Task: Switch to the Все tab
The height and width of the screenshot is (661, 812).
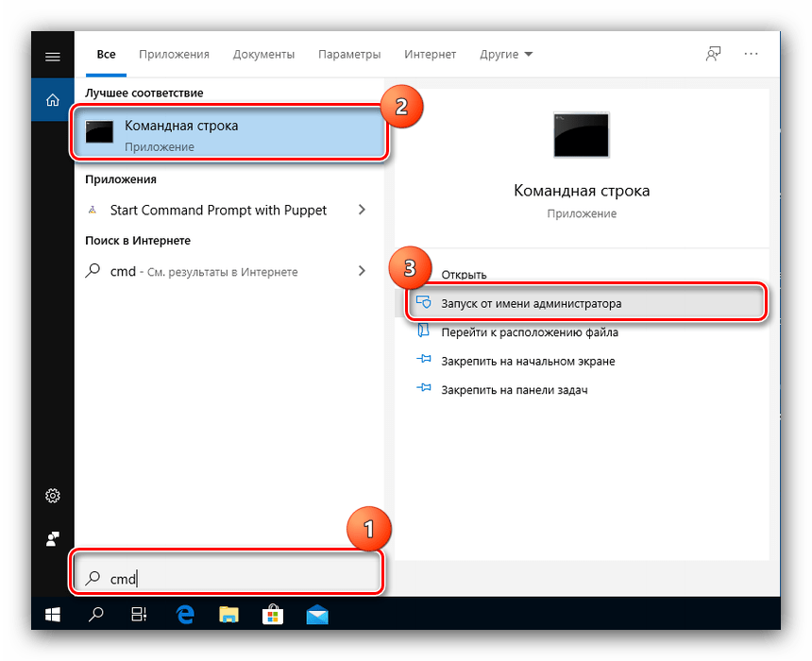Action: pyautogui.click(x=106, y=55)
